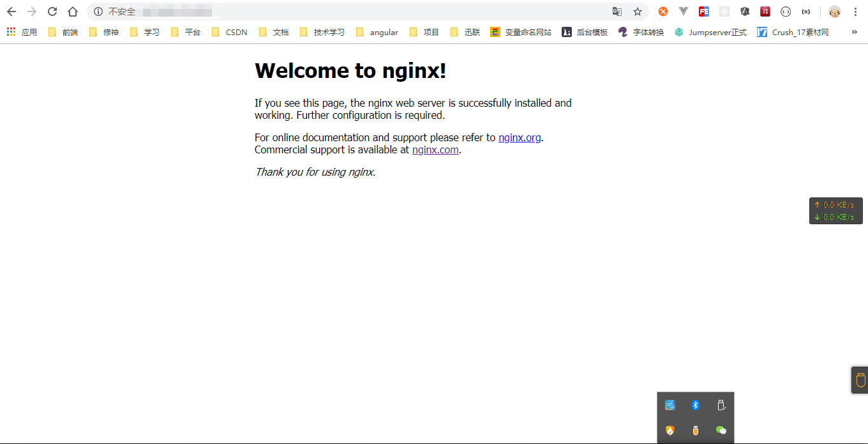Open the 迅联 bookmark folder
868x444 pixels.
(x=465, y=32)
